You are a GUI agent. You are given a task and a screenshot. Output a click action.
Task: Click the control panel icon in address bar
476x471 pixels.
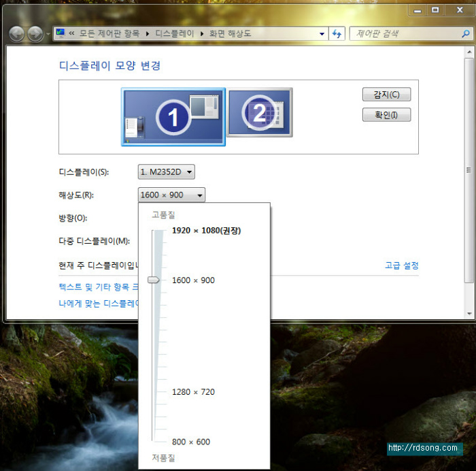[61, 33]
